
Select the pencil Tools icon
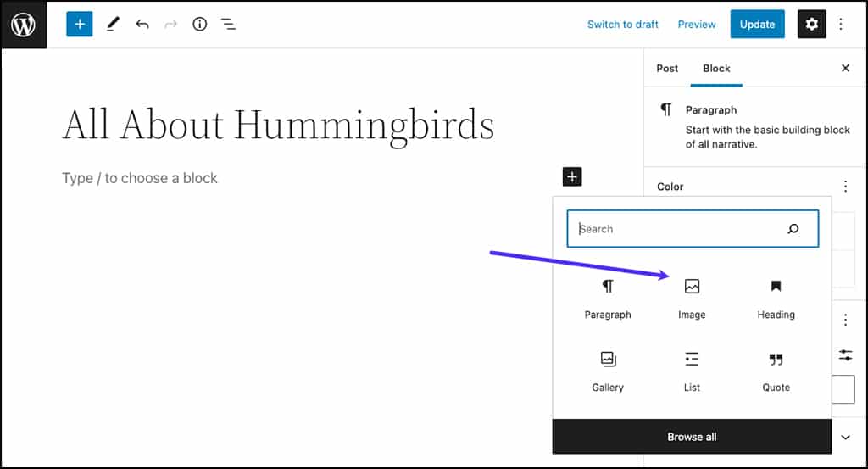113,25
